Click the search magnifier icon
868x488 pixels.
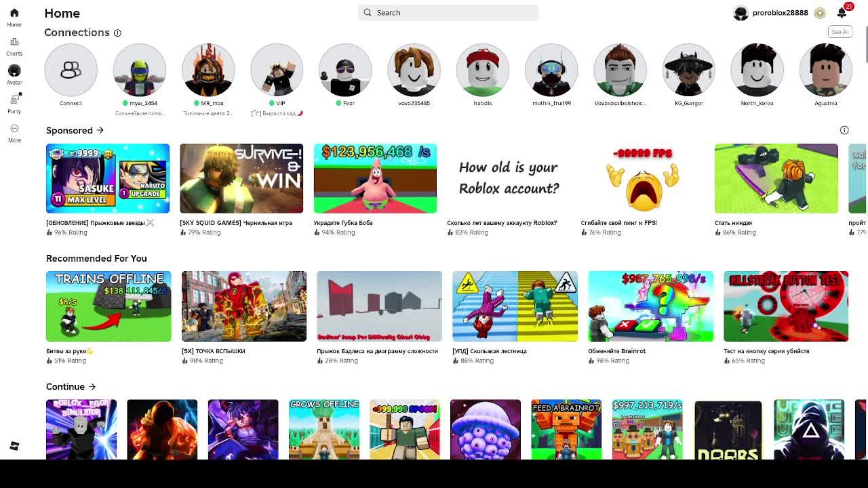click(x=368, y=12)
